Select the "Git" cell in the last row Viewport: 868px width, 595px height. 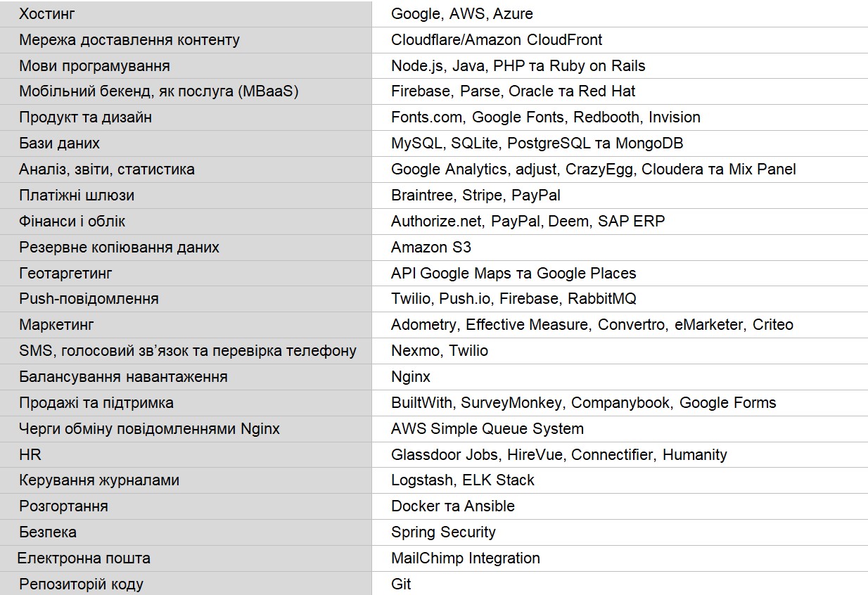click(x=401, y=584)
